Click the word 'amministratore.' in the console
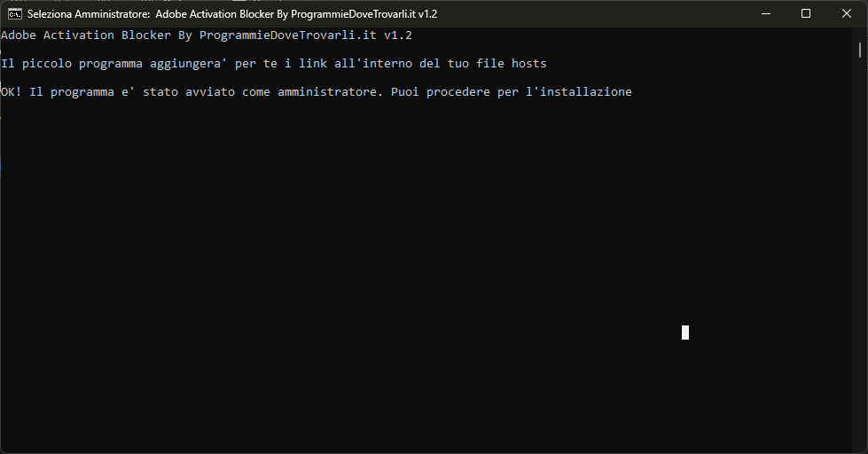This screenshot has width=868, height=454. [x=331, y=91]
